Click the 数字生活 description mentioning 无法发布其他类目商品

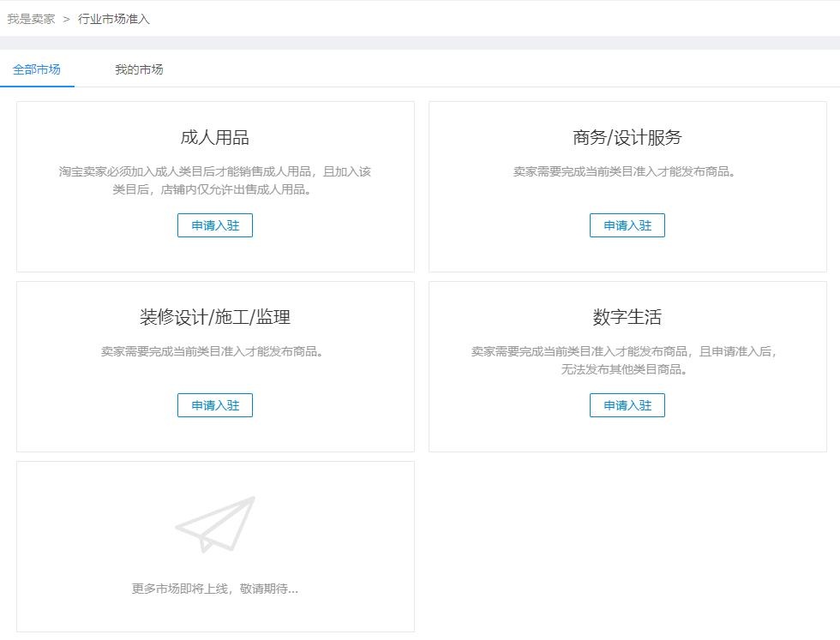(625, 361)
